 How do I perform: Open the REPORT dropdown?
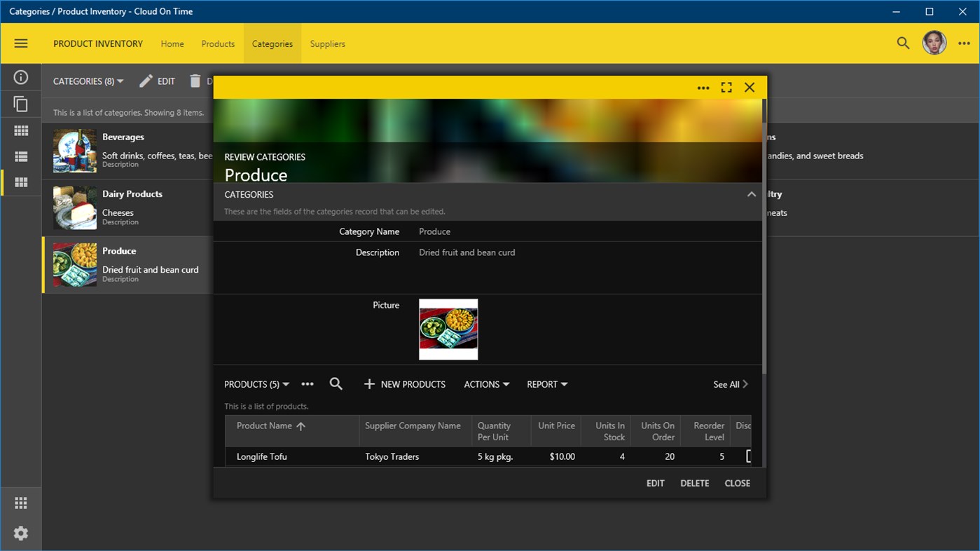546,384
